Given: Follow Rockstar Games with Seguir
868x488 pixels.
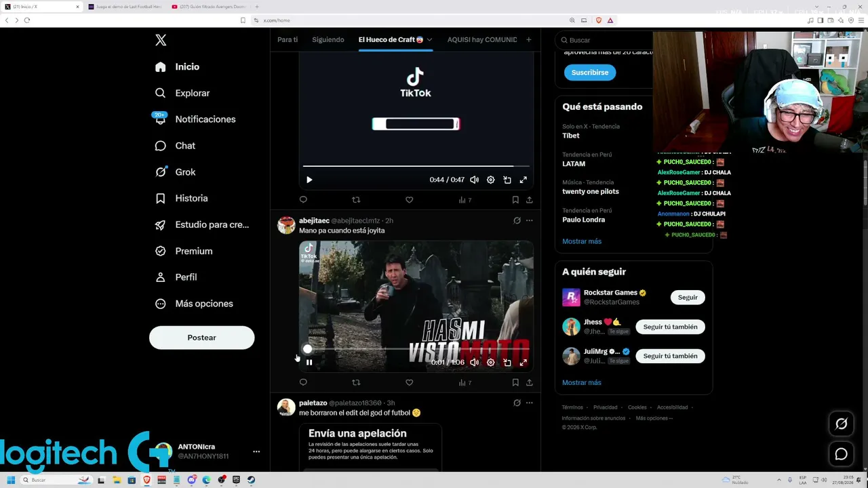Looking at the screenshot, I should 688,298.
